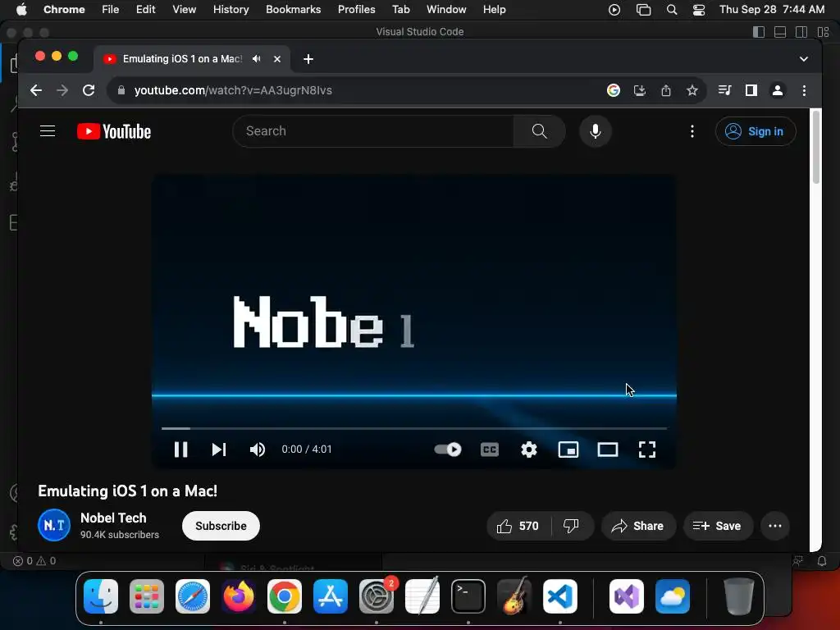Open the History menu
This screenshot has width=840, height=630.
pos(231,9)
